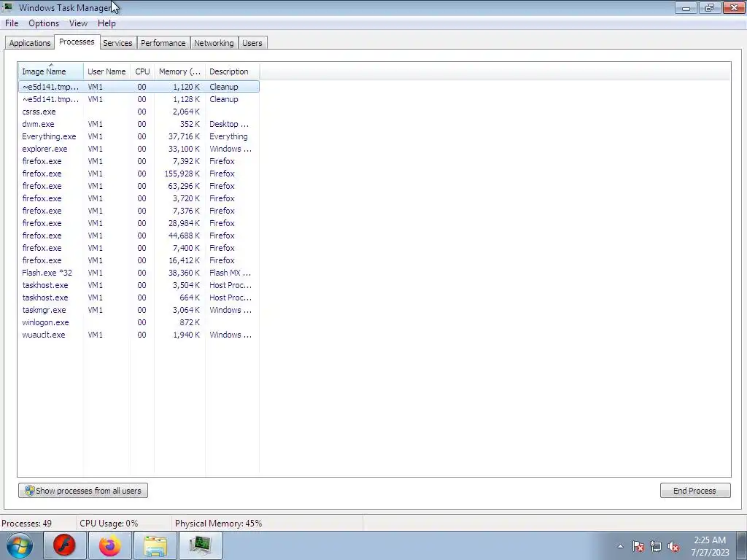Select firefox.exe using 7,400 K
This screenshot has width=747, height=560.
tap(139, 248)
